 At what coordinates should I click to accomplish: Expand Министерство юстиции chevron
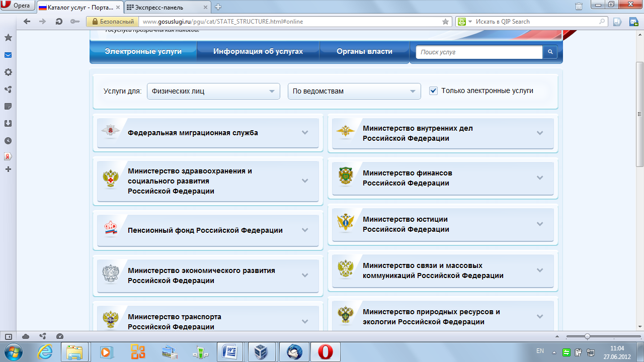pos(540,224)
